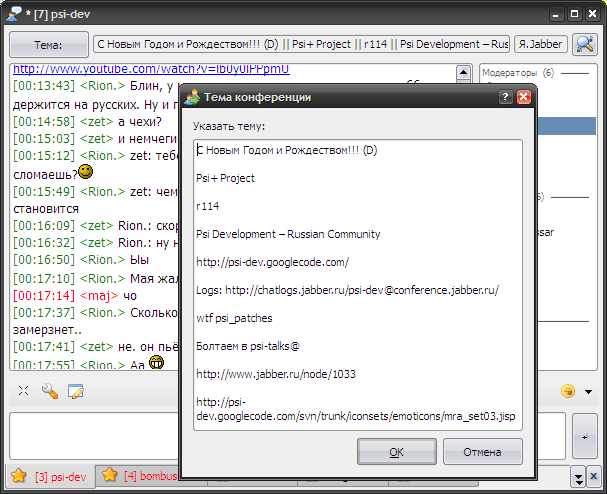The height and width of the screenshot is (494, 607).
Task: Expand dropdown arrow next to smiley
Action: click(588, 391)
